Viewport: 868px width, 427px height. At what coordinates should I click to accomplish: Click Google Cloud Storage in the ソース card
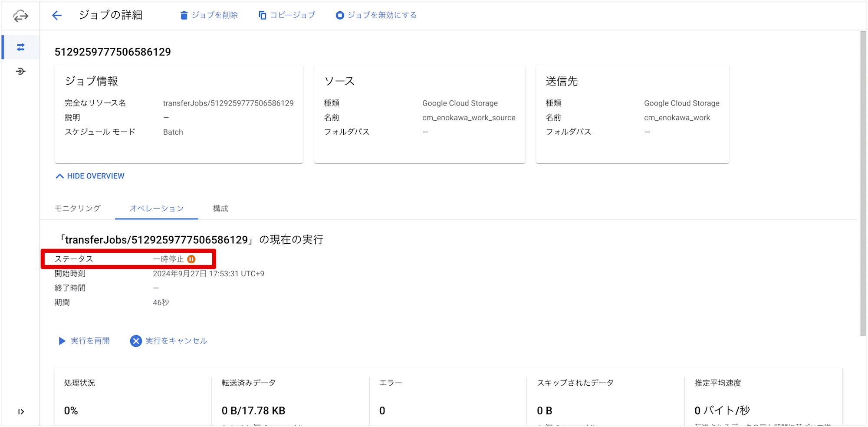coord(460,103)
